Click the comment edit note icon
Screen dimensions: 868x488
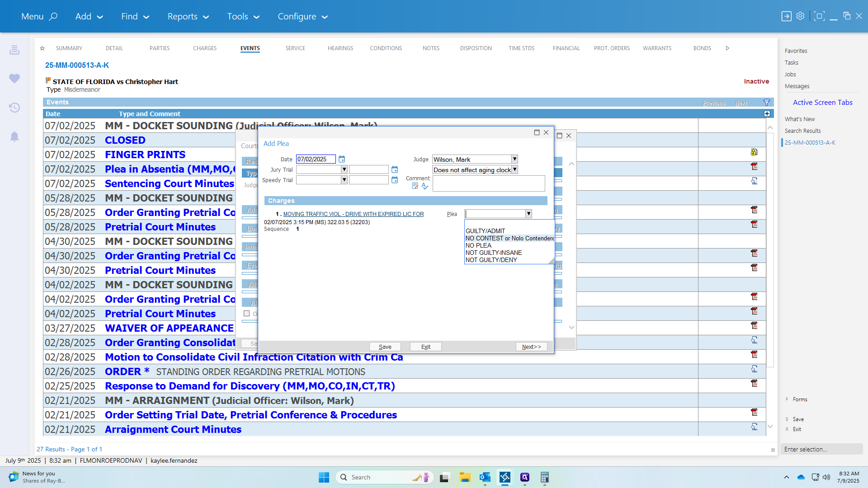(415, 186)
